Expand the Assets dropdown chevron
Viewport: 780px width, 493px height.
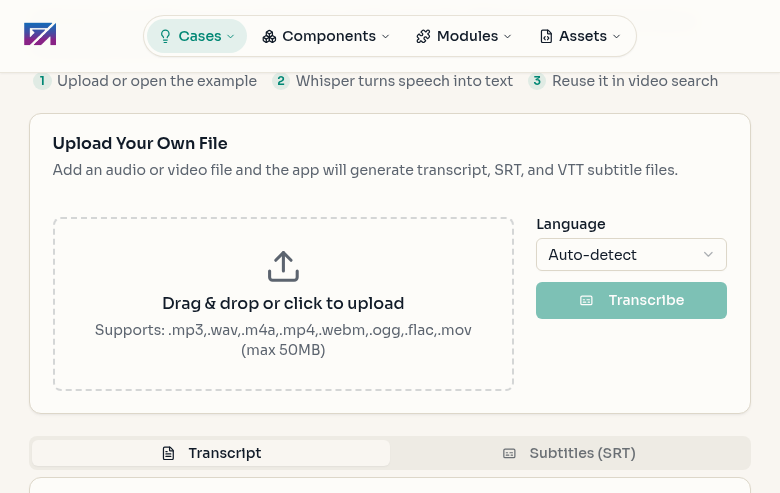[x=616, y=36]
